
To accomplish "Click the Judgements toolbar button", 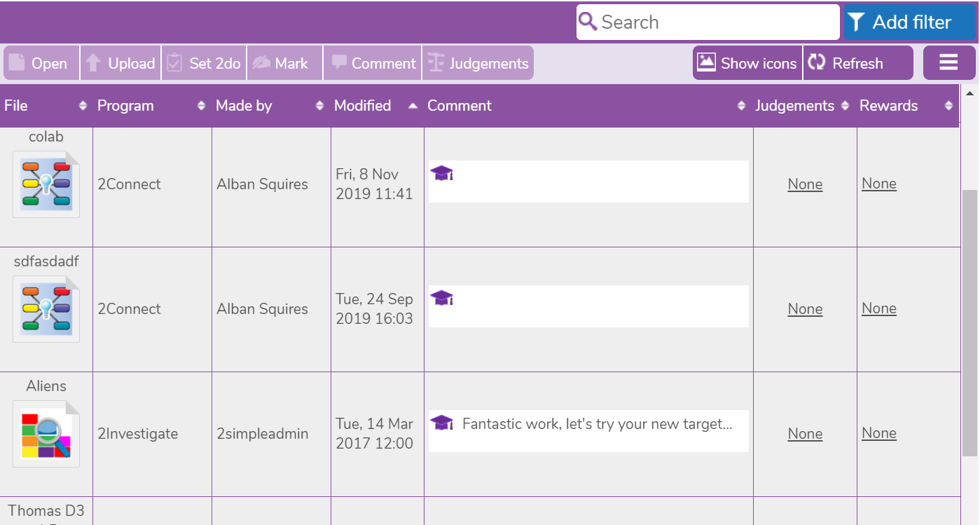I will pos(478,63).
